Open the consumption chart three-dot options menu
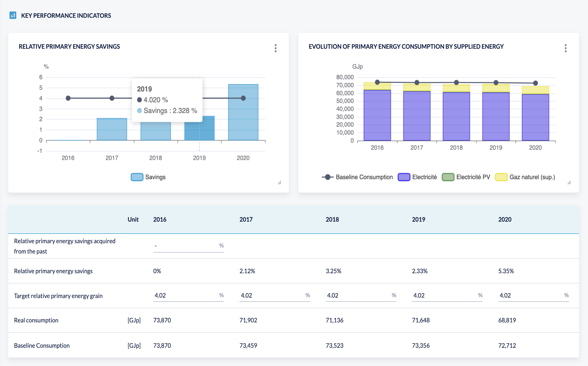 (565, 48)
